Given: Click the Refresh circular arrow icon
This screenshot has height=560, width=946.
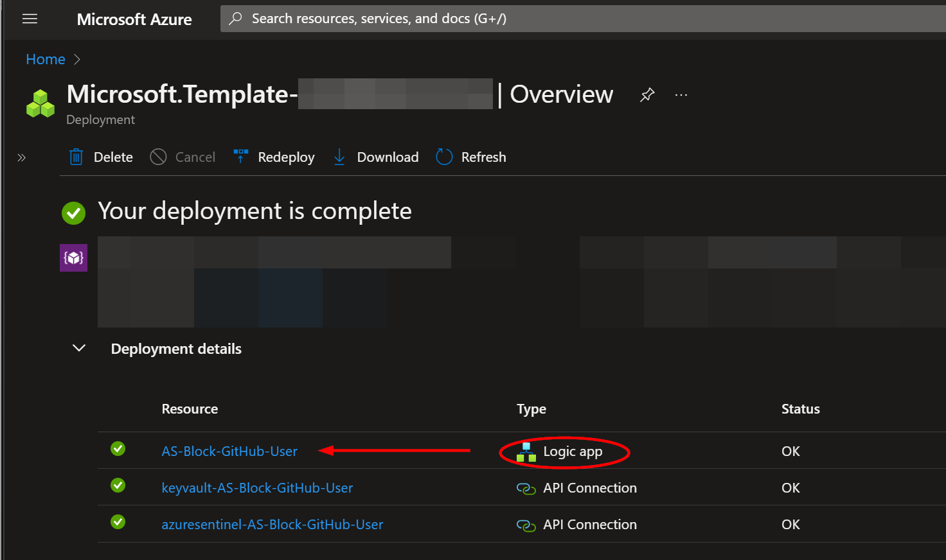Looking at the screenshot, I should coord(444,157).
